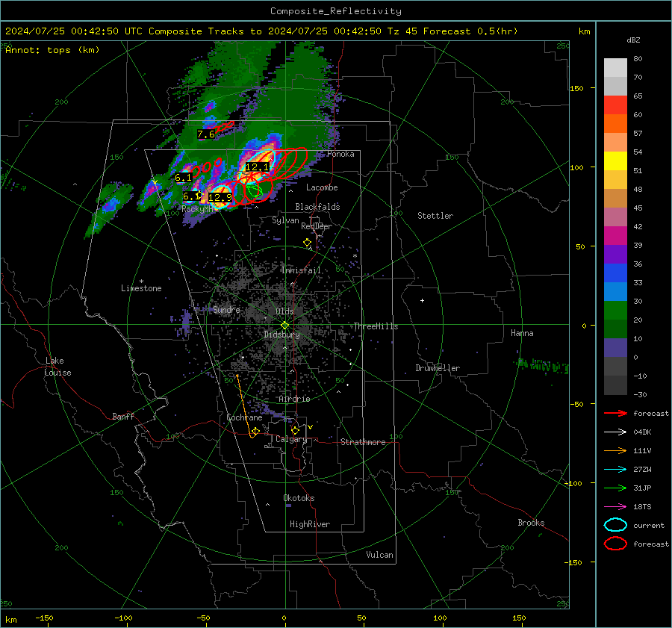Click the red 60 dBZ color swatch
This screenshot has width=672, height=628.
[615, 105]
